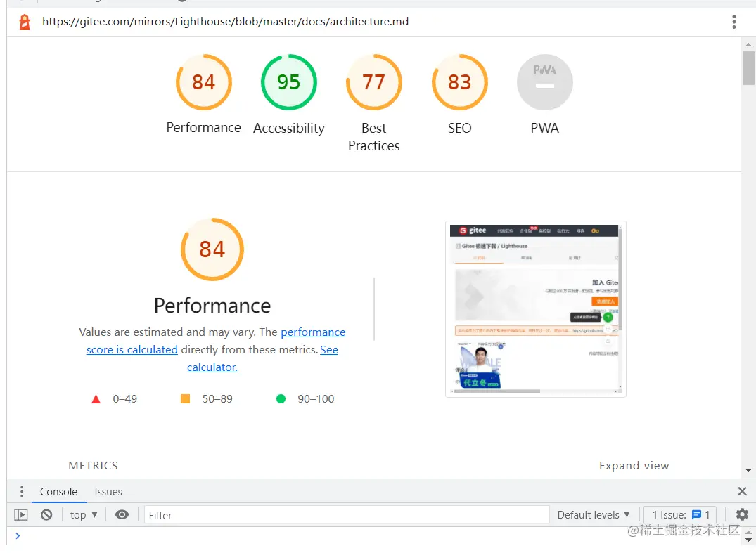Click the Performance heading text

pyautogui.click(x=212, y=306)
